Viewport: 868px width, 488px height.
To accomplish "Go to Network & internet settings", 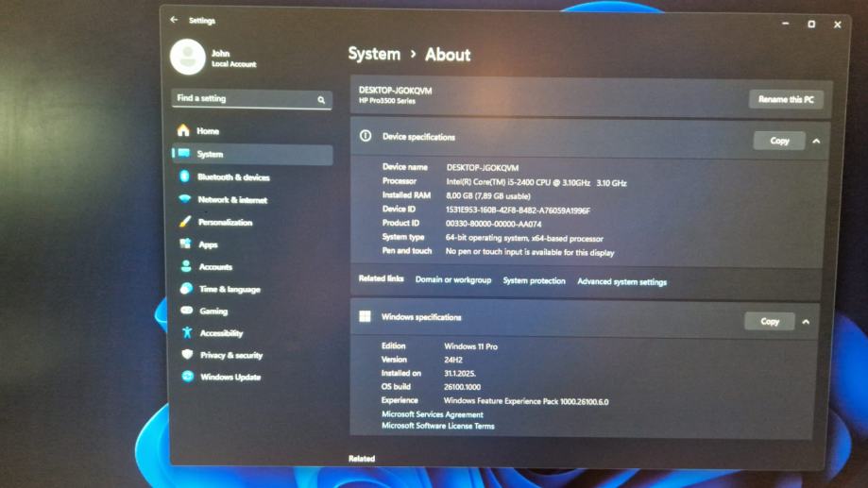I will pos(252,200).
